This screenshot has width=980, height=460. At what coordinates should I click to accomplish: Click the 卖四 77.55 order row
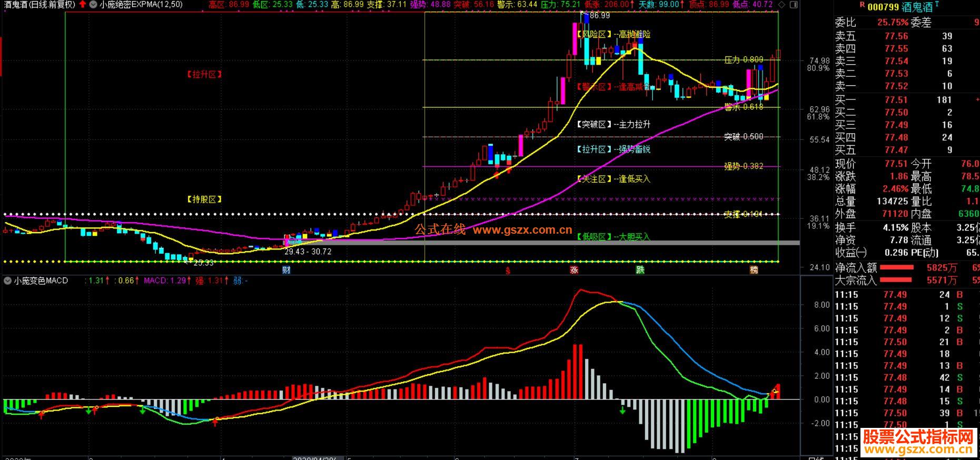click(x=907, y=48)
